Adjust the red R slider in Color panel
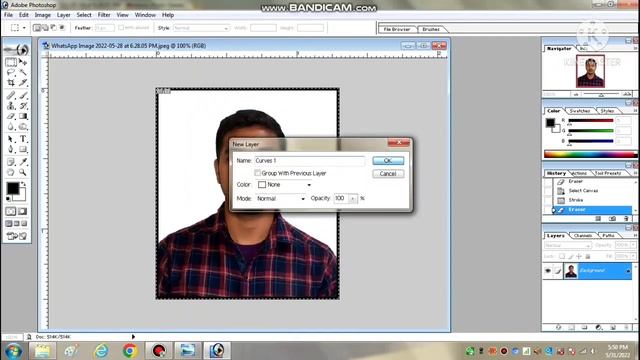The width and height of the screenshot is (640, 360). coord(591,121)
